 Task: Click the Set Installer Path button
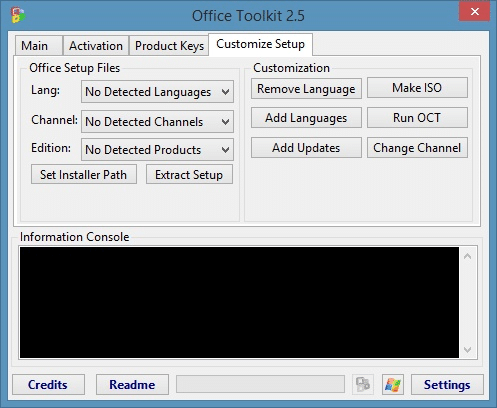(84, 174)
